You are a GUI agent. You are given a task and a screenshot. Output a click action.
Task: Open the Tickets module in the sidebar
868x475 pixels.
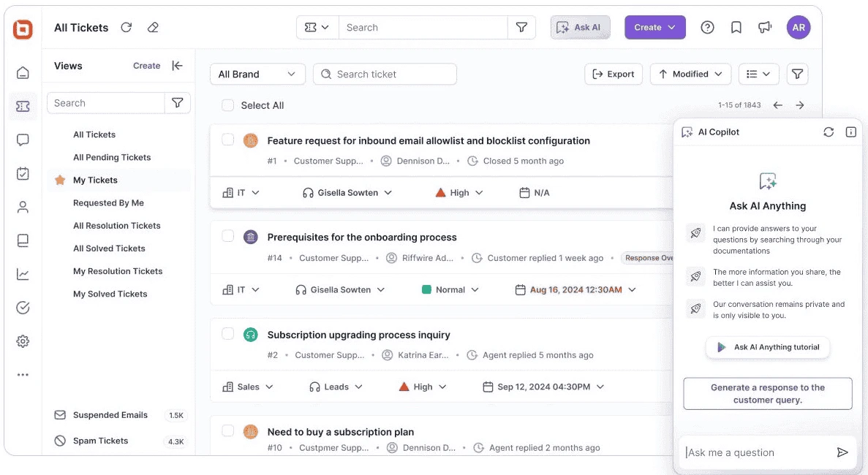coord(22,104)
